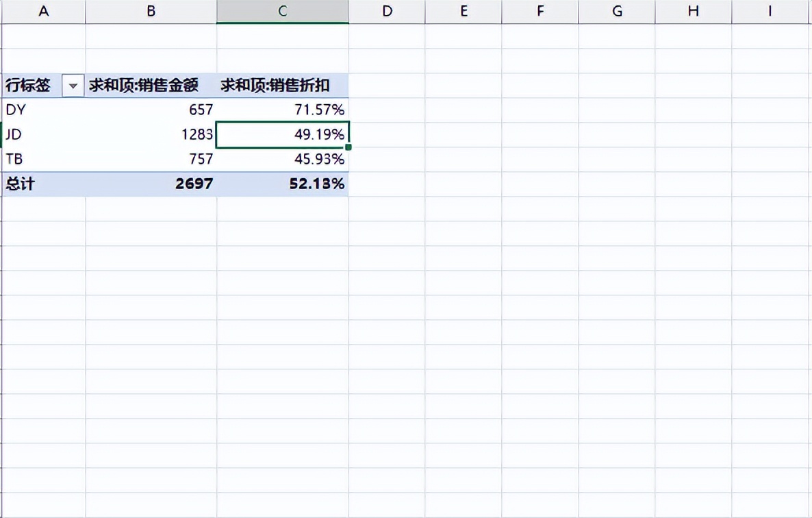Click the cell showing 1283
The image size is (812, 518).
151,135
